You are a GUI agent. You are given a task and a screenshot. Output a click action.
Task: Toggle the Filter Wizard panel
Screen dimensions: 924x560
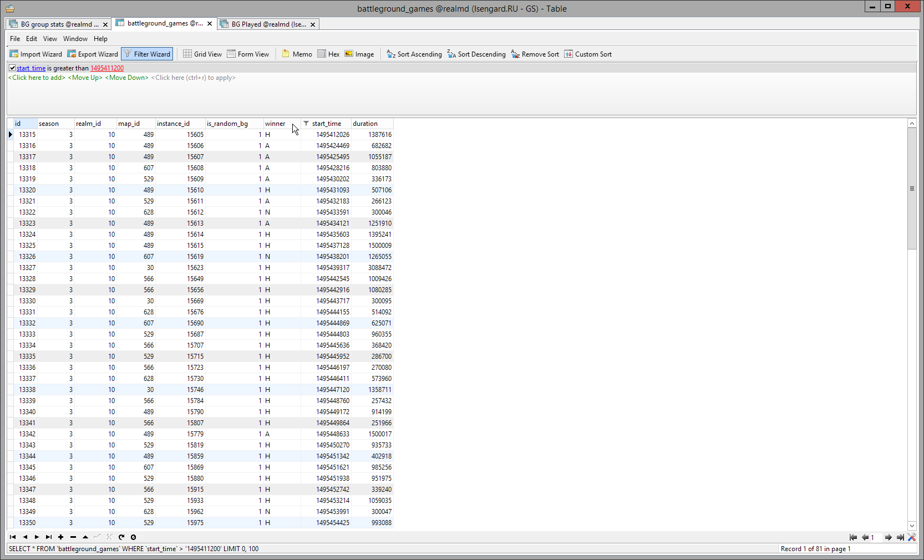[x=147, y=54]
